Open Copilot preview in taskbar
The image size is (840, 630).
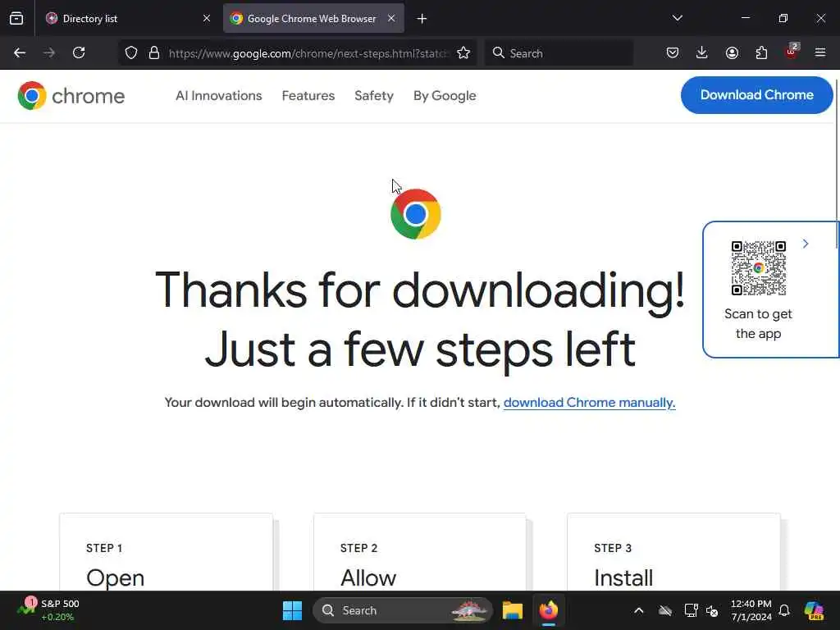coord(814,610)
